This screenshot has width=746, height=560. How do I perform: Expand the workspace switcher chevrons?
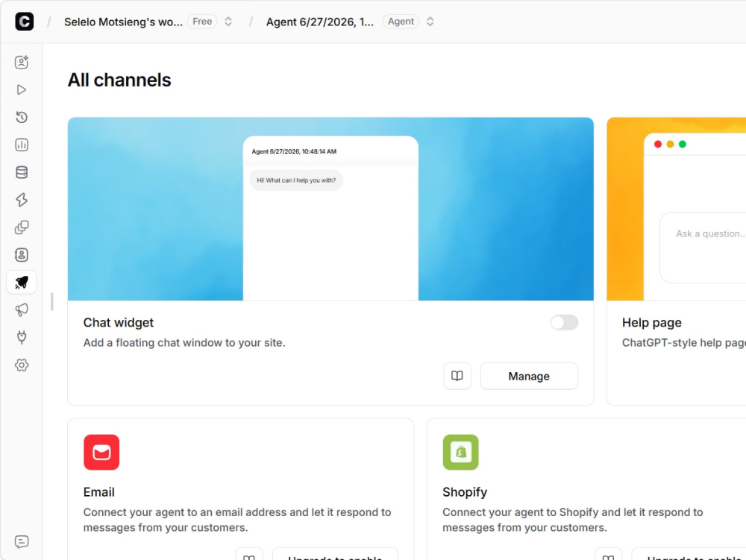(x=228, y=22)
